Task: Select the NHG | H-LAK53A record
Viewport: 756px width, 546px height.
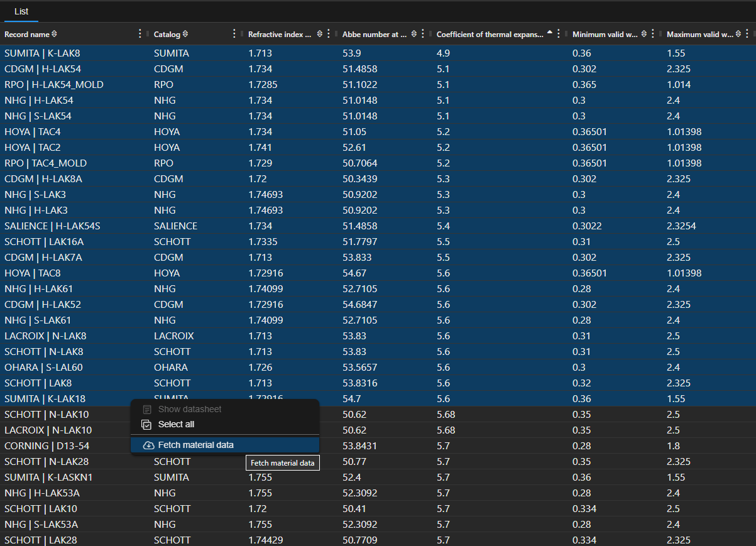Action: click(x=378, y=493)
